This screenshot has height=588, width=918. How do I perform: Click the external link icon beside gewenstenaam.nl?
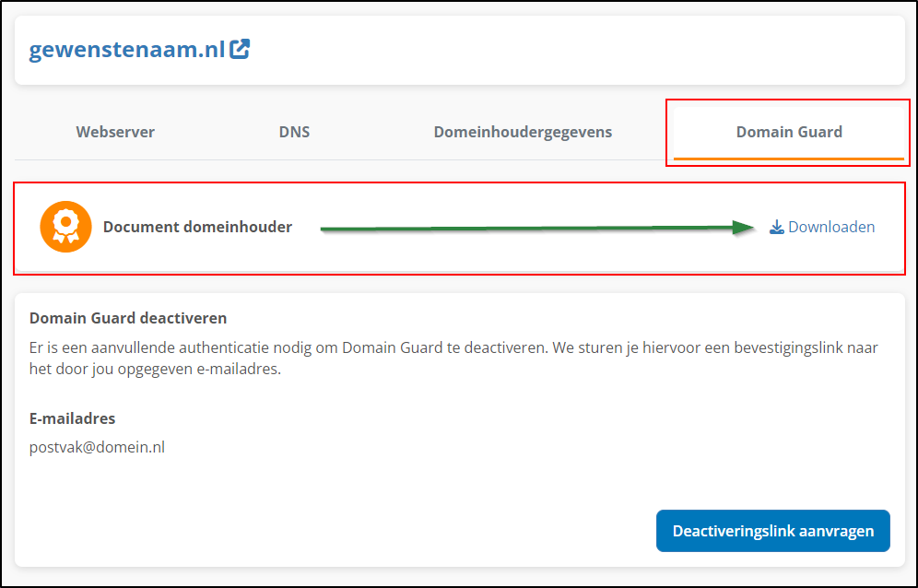239,49
